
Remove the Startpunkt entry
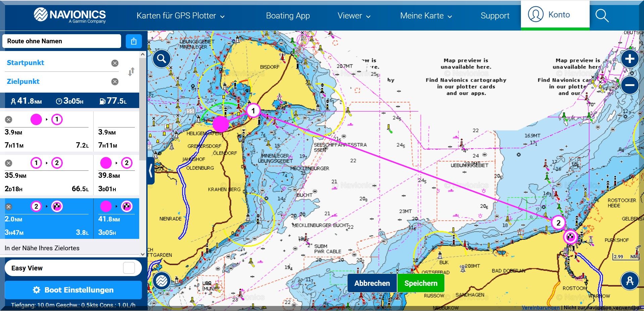pyautogui.click(x=115, y=63)
